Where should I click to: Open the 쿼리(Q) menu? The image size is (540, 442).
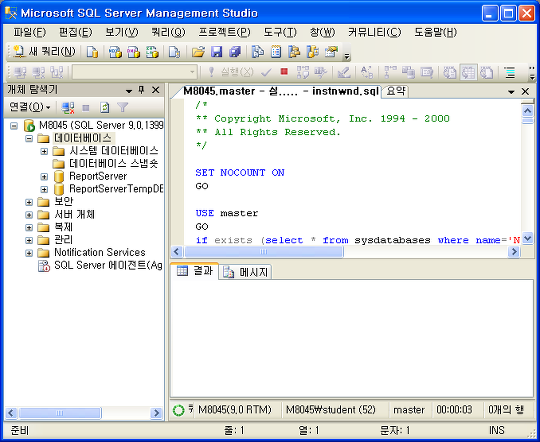tap(168, 32)
